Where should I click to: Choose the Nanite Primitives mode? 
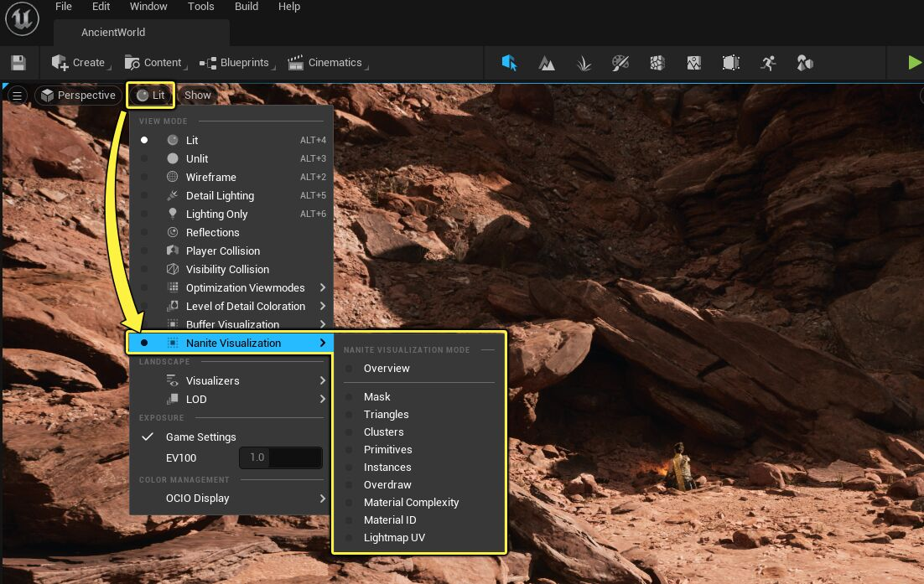[419, 450]
